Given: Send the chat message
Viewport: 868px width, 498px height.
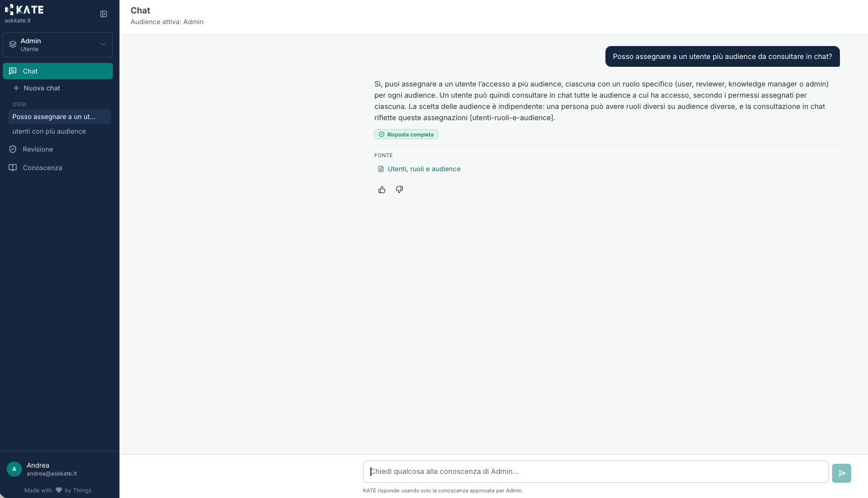Looking at the screenshot, I should pos(842,473).
